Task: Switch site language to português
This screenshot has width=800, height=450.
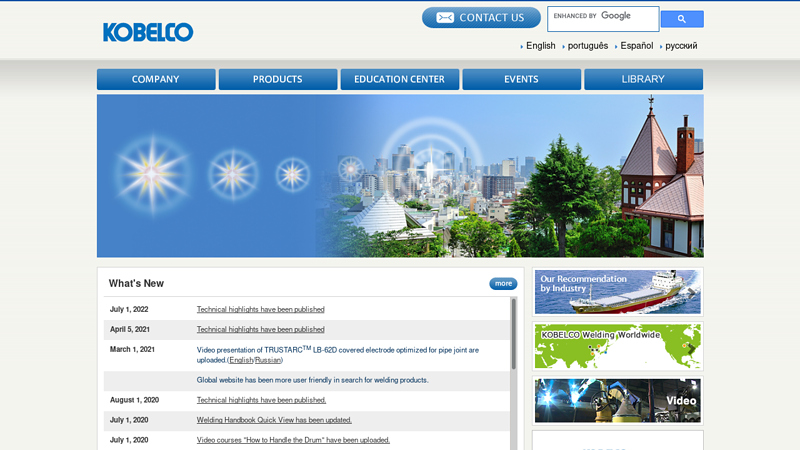Action: [x=587, y=46]
